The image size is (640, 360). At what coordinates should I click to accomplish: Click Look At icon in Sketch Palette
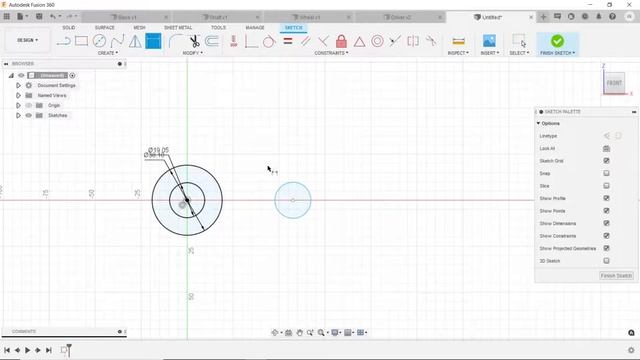point(606,149)
